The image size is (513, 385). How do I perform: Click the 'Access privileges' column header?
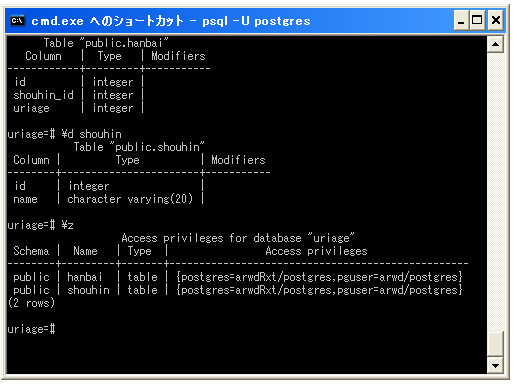316,251
